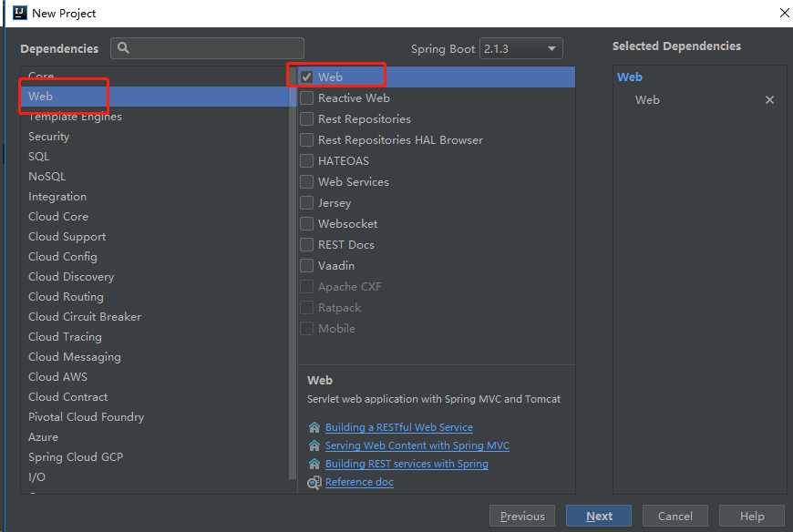Enable the Reactive Web checkbox
Viewport: 793px width, 532px height.
click(307, 98)
